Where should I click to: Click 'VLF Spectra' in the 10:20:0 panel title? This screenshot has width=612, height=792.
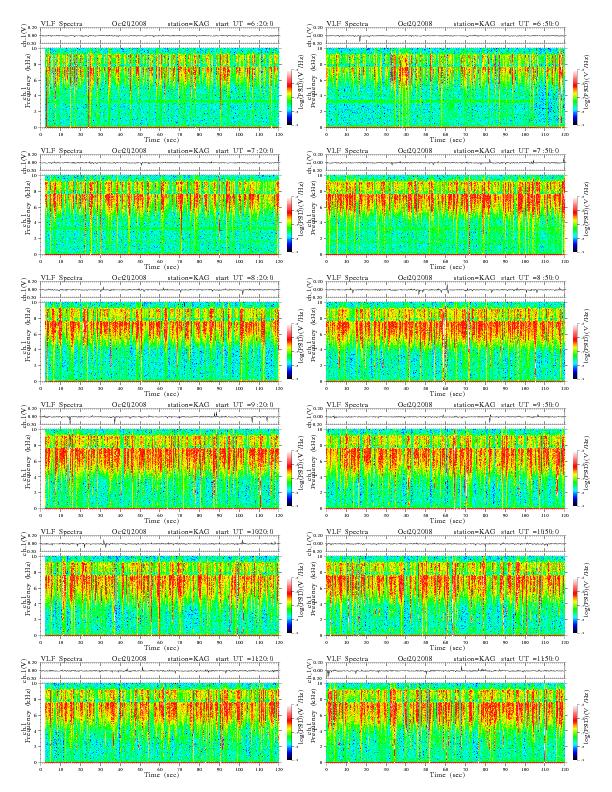click(x=62, y=531)
